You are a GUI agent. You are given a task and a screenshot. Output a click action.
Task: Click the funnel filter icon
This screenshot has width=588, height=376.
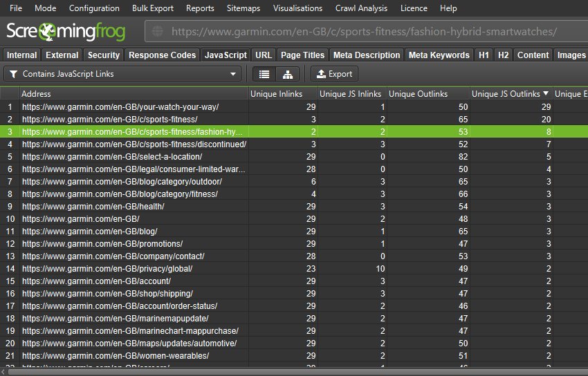pos(13,74)
